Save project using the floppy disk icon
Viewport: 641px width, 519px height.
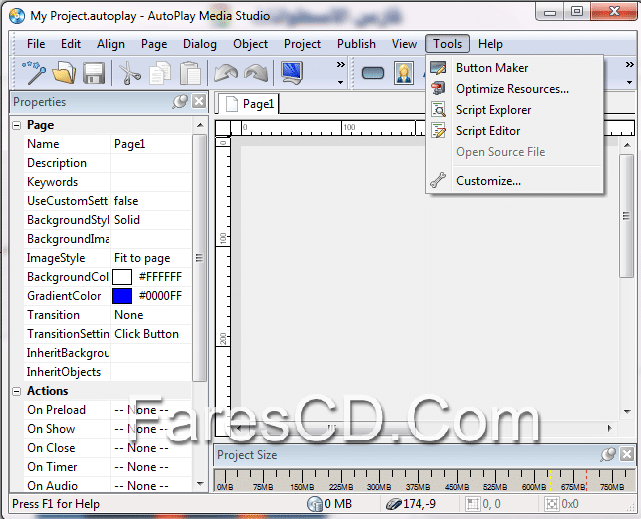click(94, 73)
